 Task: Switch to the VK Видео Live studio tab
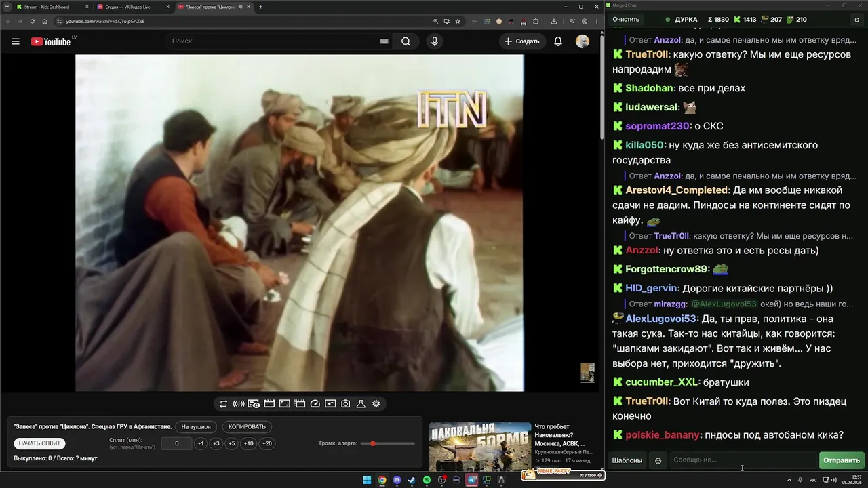[133, 7]
